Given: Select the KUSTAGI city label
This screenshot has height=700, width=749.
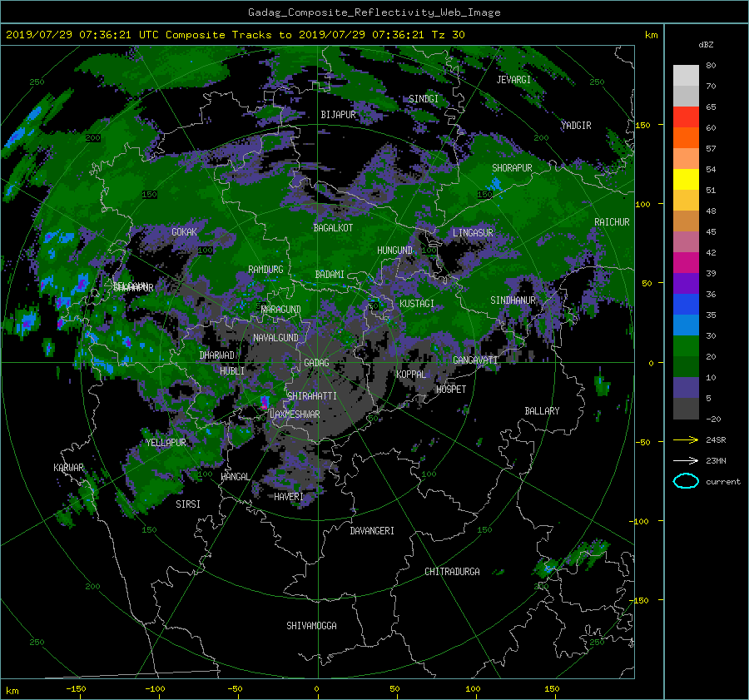Looking at the screenshot, I should (417, 304).
